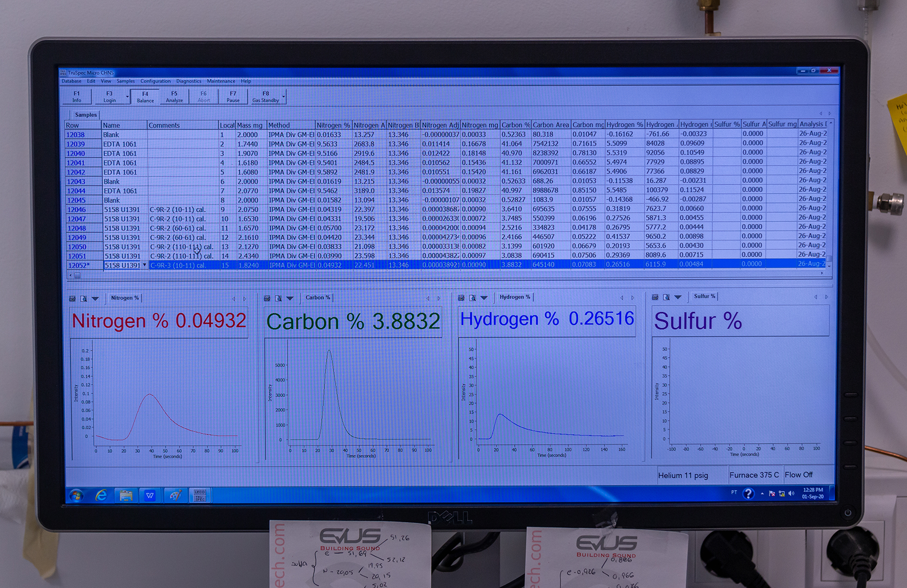
Task: Click the print icon in Nitrogen panel
Action: click(72, 299)
